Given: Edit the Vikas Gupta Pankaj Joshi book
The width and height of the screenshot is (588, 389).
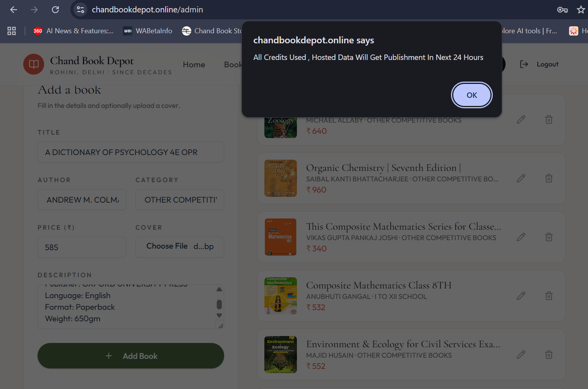Looking at the screenshot, I should tap(521, 237).
